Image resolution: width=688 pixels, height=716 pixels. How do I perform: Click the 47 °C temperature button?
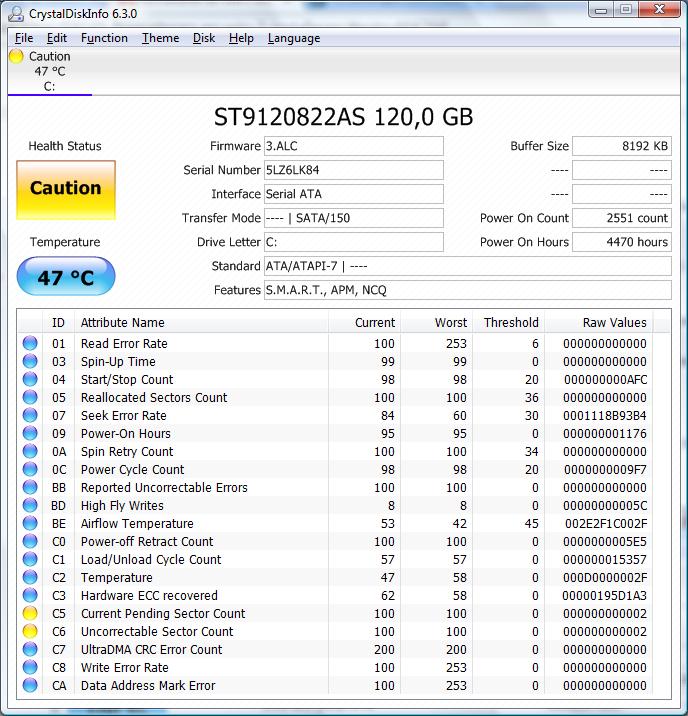(x=66, y=276)
